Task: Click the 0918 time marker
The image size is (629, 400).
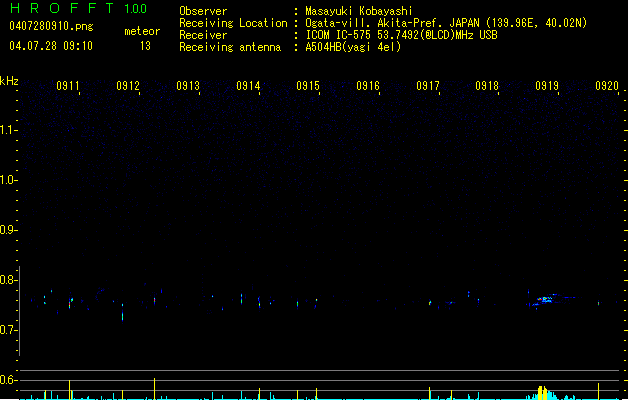Action: click(x=487, y=86)
